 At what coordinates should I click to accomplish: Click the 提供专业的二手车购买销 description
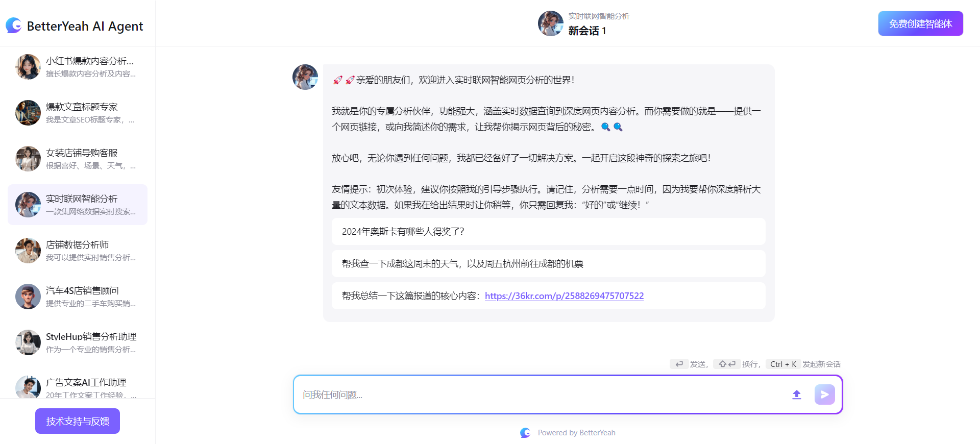91,304
